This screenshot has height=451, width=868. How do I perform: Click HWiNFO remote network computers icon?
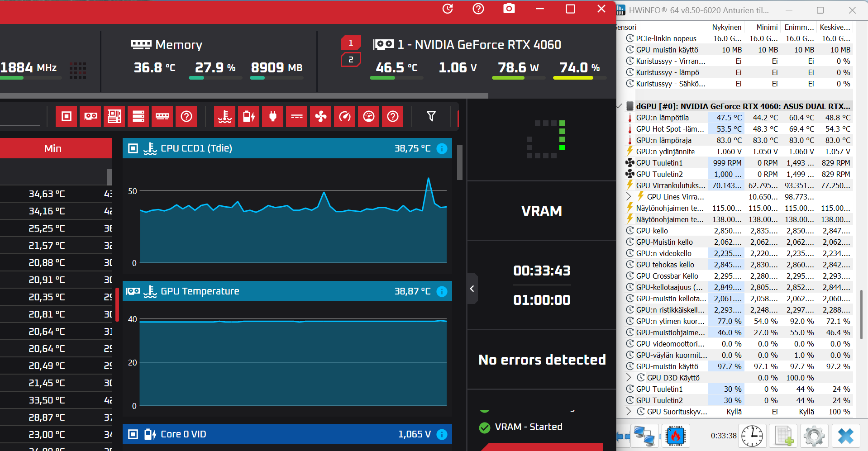[x=644, y=436]
